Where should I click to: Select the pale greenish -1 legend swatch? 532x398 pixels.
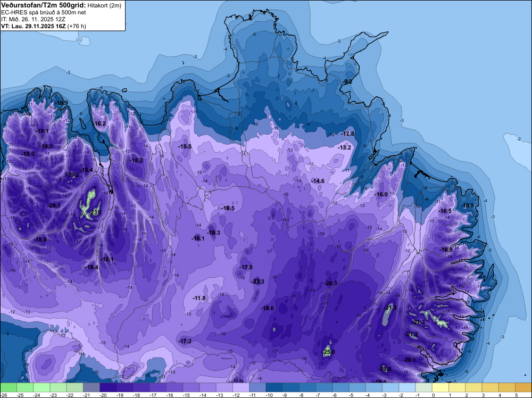click(x=424, y=387)
